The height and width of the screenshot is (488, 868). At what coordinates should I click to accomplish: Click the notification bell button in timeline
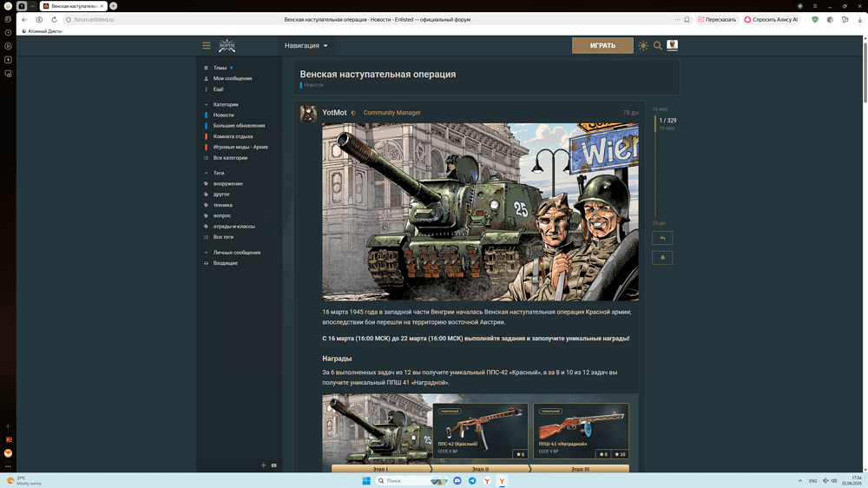662,258
